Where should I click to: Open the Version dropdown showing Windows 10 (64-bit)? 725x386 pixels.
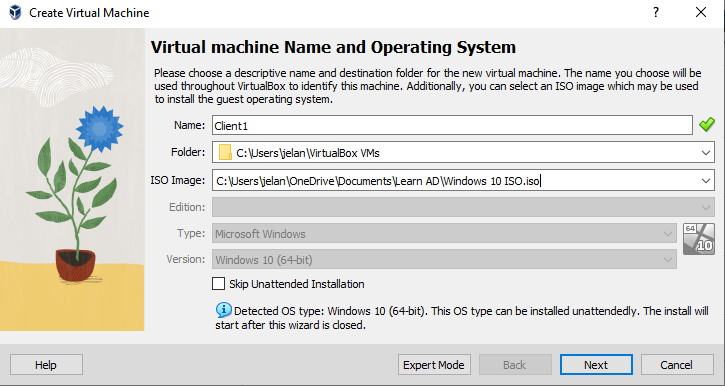444,260
